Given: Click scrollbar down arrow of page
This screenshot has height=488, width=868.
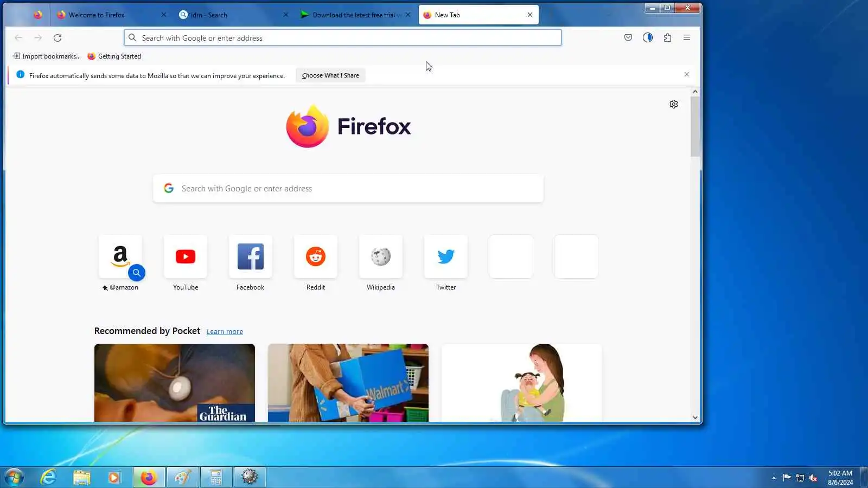Looking at the screenshot, I should pyautogui.click(x=695, y=418).
